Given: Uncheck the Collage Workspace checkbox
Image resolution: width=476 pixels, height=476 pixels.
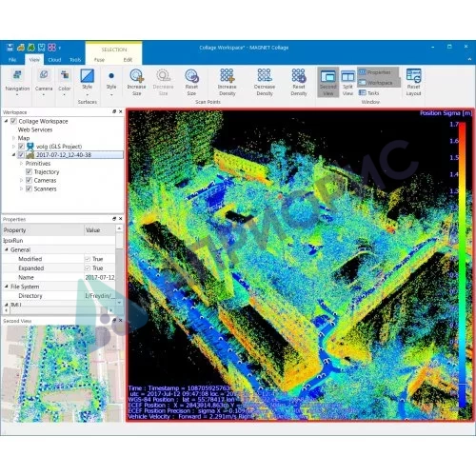Looking at the screenshot, I should (13, 121).
